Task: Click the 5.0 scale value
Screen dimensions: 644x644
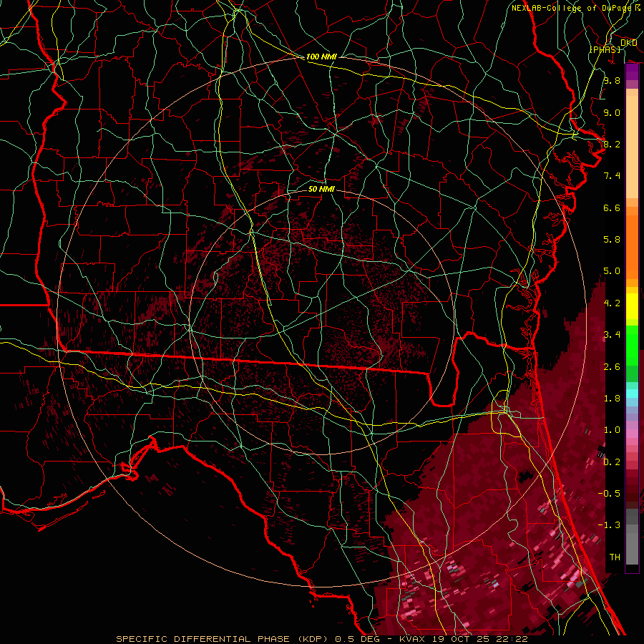Action: point(612,271)
